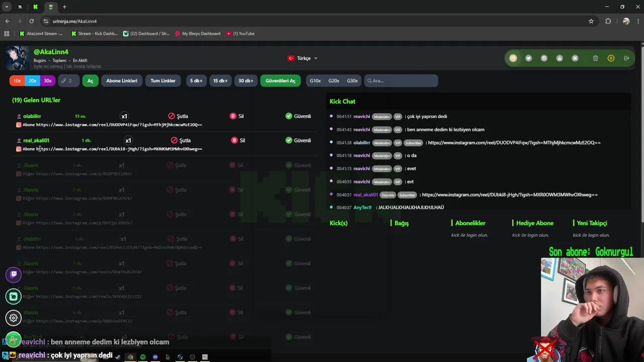Click the Twitch icon in left sidebar
The height and width of the screenshot is (362, 644).
pos(14,275)
